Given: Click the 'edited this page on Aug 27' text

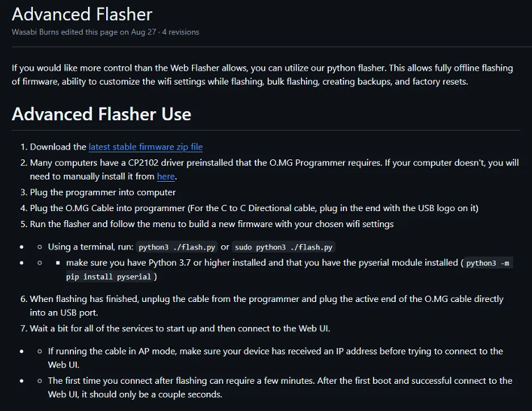Looking at the screenshot, I should coord(108,32).
